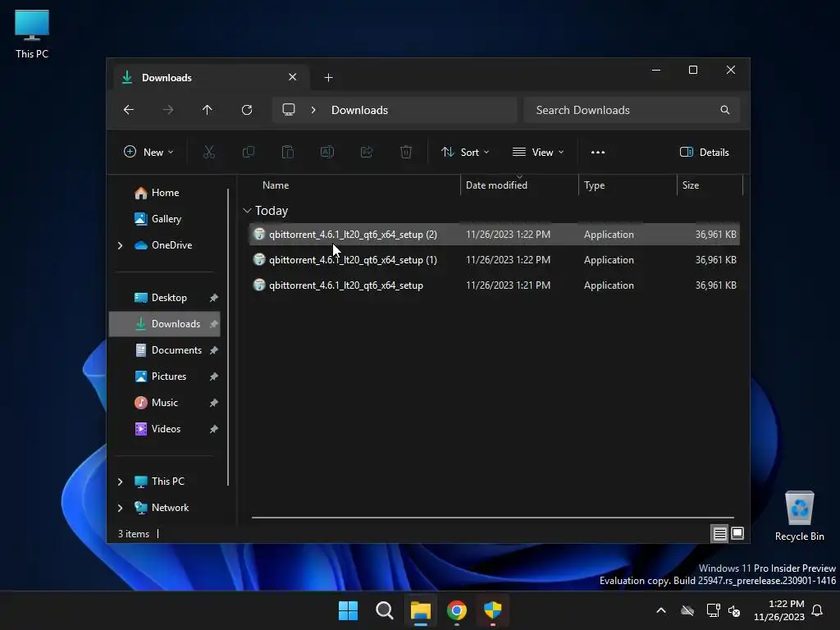Expand Network tree node

(120, 508)
